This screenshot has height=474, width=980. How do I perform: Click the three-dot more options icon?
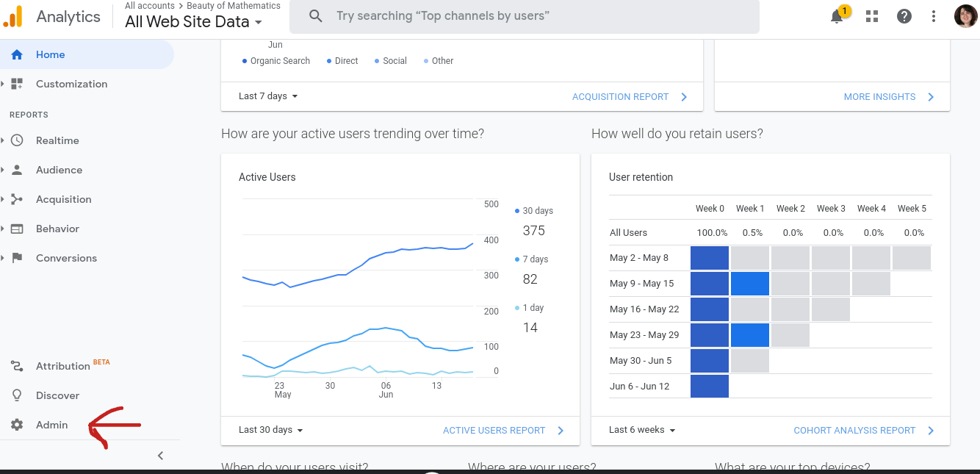pyautogui.click(x=934, y=16)
